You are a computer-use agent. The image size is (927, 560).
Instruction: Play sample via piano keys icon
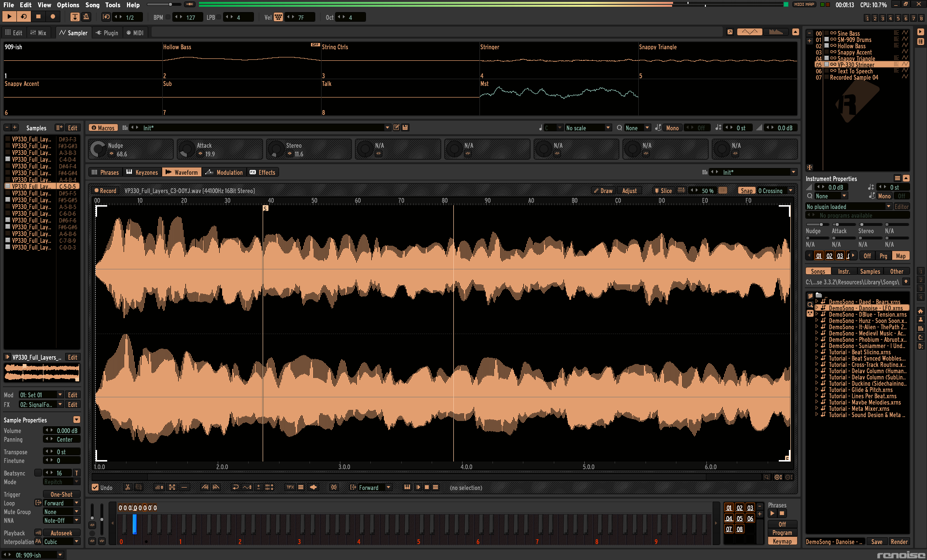407,488
